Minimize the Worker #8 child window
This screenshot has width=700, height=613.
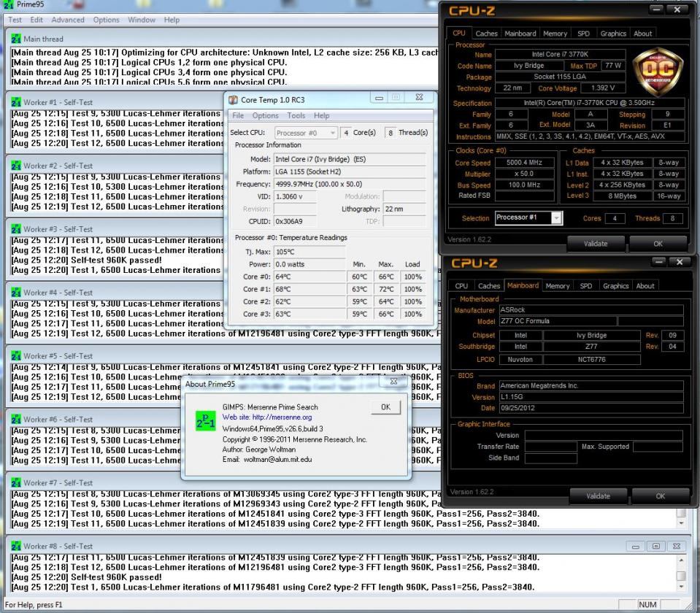pos(635,546)
